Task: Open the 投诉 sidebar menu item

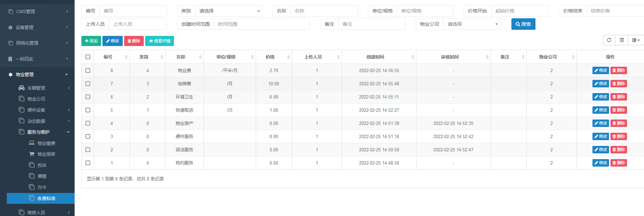Action: (x=42, y=165)
